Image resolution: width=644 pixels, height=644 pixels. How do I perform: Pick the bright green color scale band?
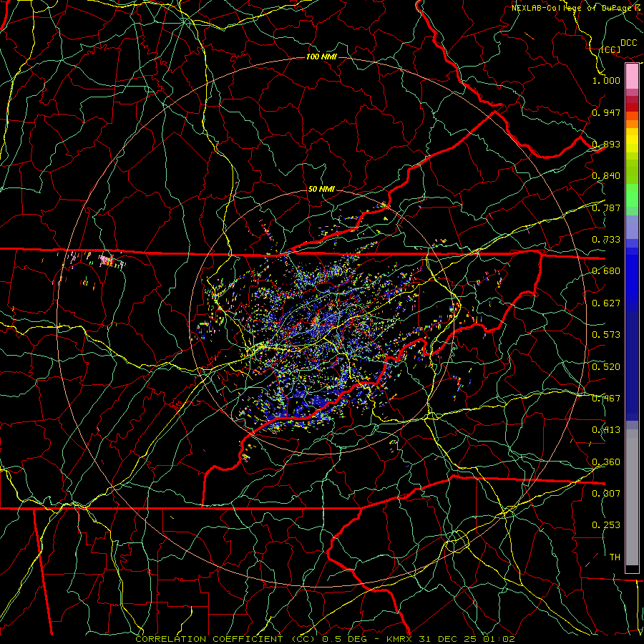[632, 195]
